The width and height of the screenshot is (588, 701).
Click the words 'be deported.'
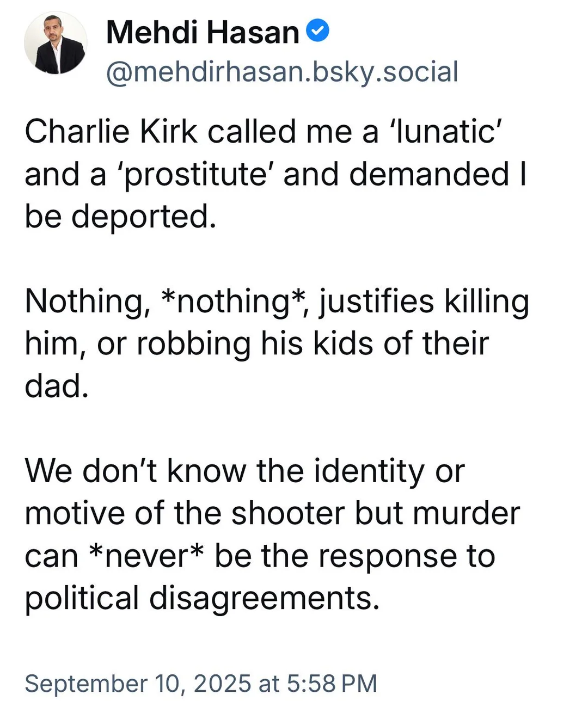[120, 217]
